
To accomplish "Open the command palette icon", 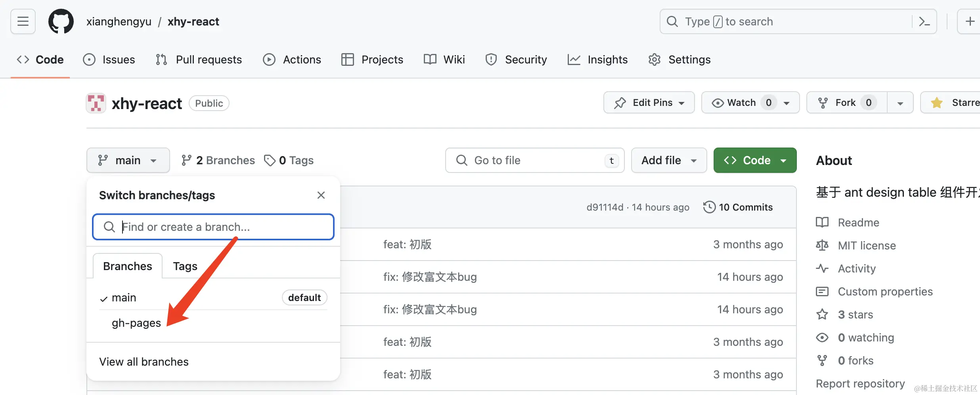I will coord(924,21).
